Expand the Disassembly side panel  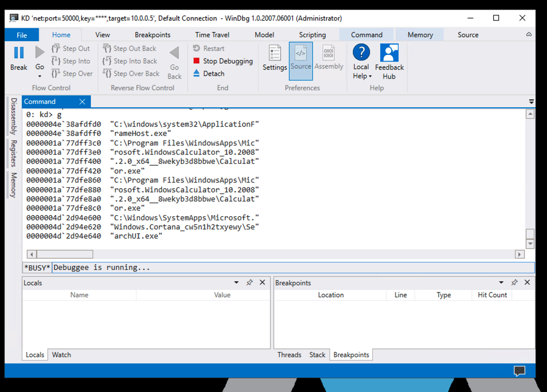(13, 116)
